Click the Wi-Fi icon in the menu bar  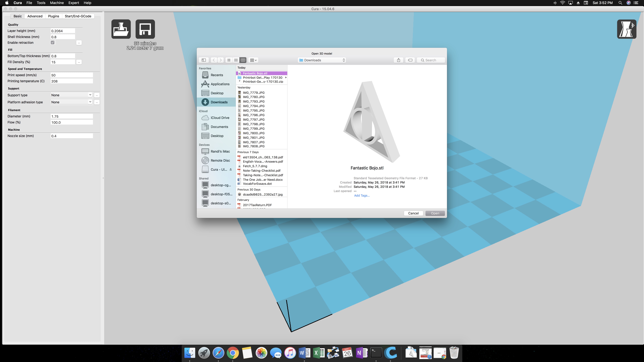pos(562,3)
